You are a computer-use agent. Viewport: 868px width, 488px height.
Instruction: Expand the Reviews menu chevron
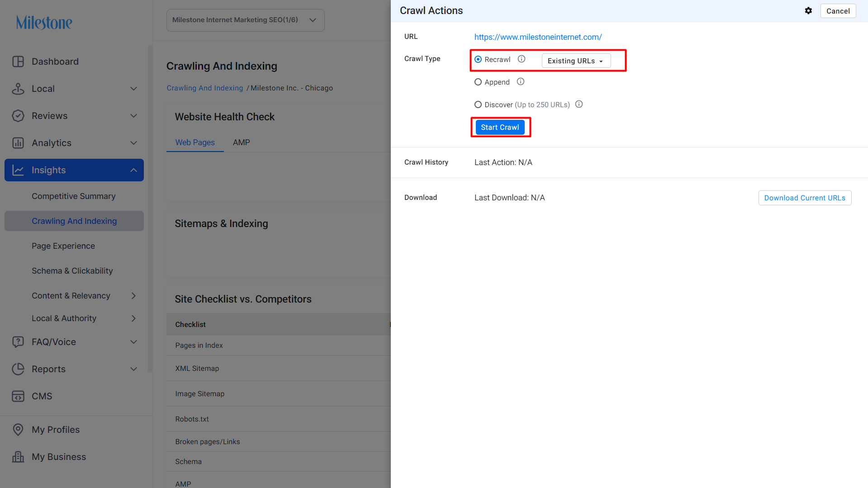pos(133,116)
